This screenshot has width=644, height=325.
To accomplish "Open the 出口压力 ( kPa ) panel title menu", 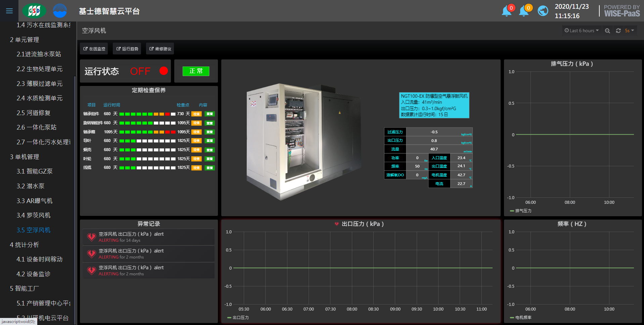I will (362, 224).
